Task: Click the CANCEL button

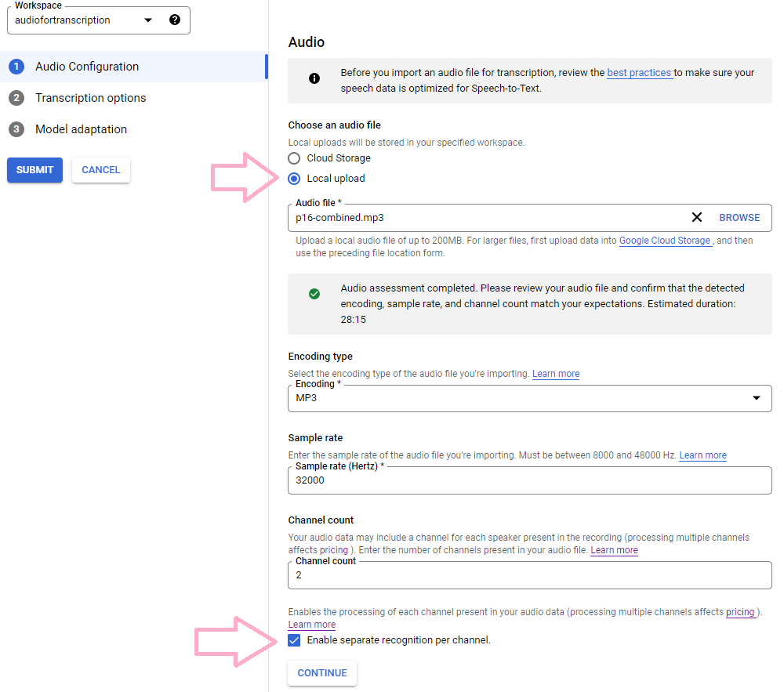Action: (x=101, y=170)
